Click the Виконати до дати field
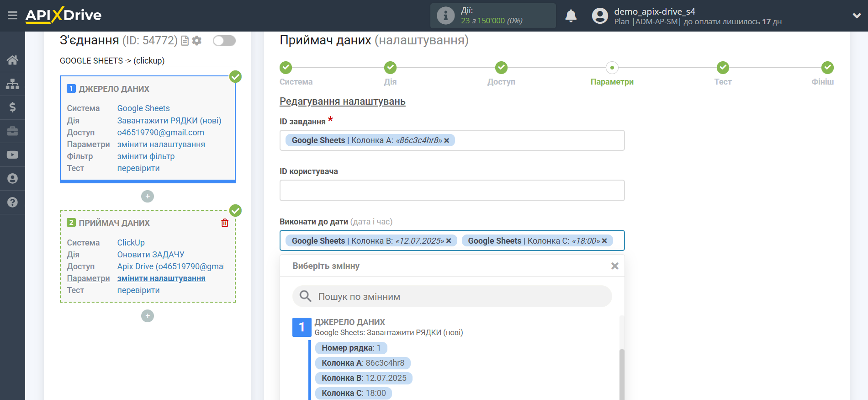The height and width of the screenshot is (400, 868). [x=452, y=240]
